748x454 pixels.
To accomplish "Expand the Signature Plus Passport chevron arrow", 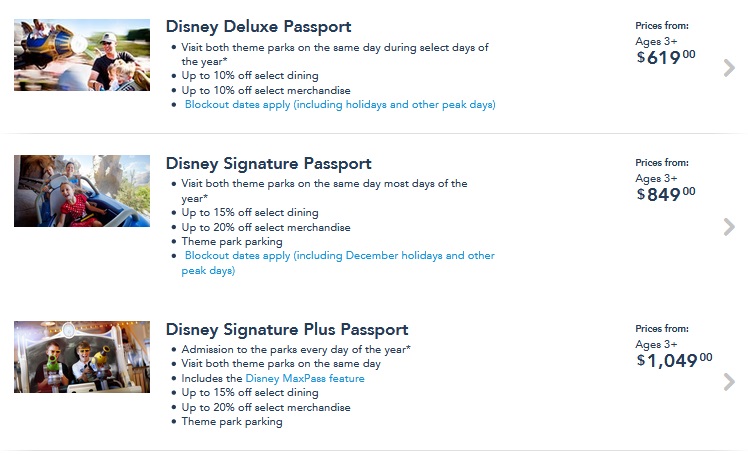I will click(729, 382).
